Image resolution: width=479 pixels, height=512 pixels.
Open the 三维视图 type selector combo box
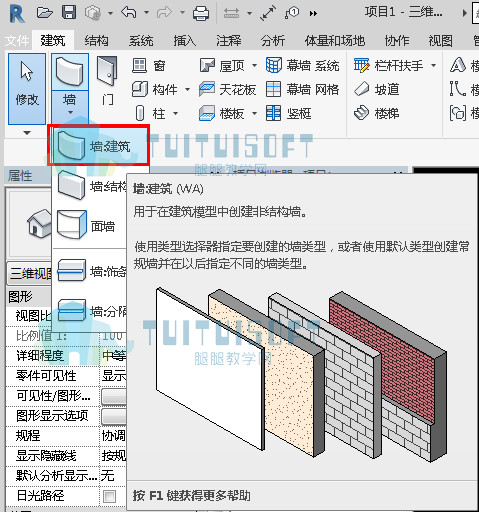30,273
